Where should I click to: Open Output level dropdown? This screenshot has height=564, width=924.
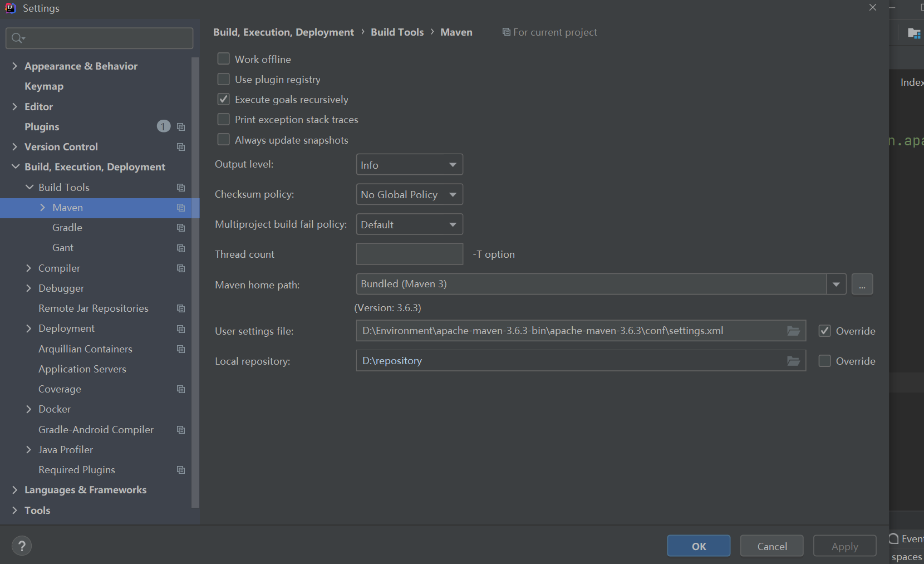[409, 164]
